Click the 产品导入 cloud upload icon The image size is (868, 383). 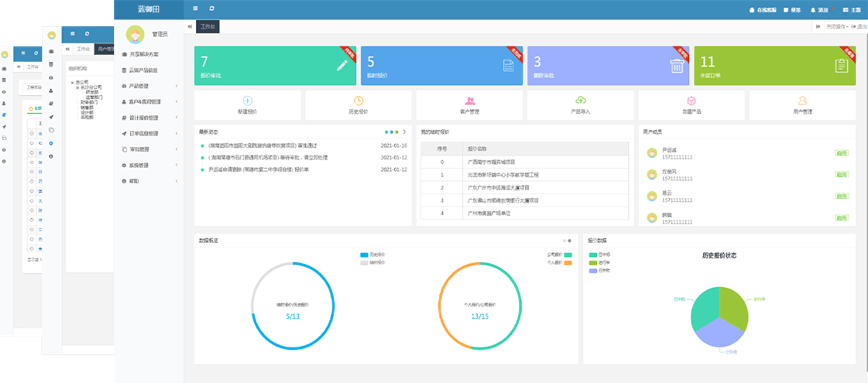pyautogui.click(x=581, y=101)
